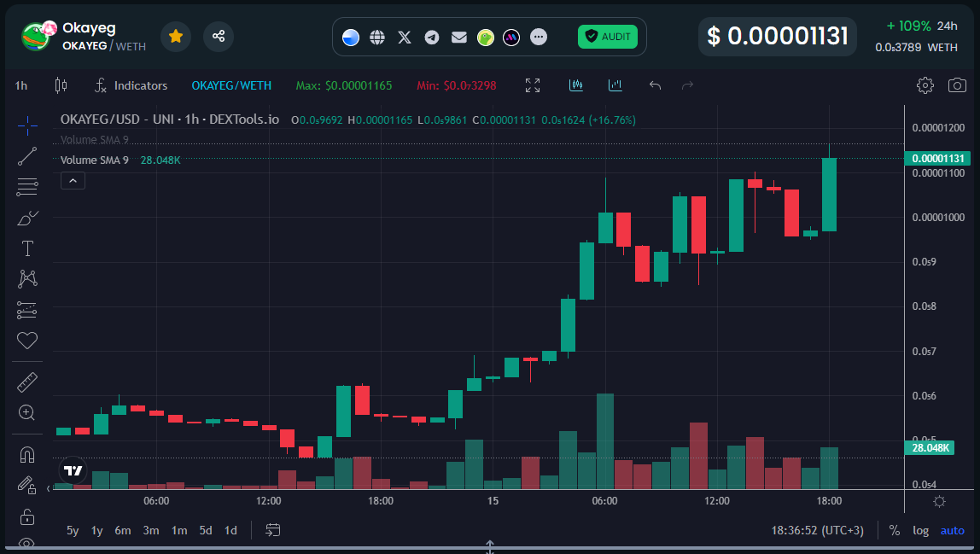Click the Volume SMA 9 28.048K legend

[x=120, y=160]
